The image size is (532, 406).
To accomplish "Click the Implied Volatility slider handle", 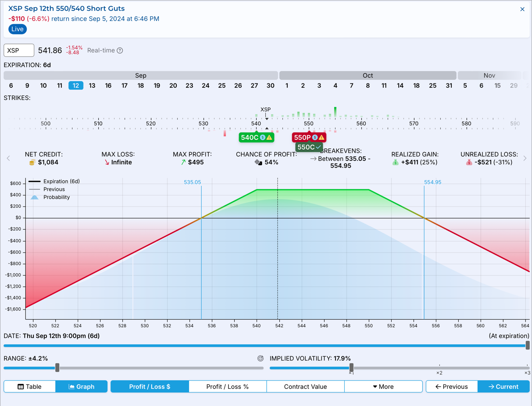I will pos(351,368).
